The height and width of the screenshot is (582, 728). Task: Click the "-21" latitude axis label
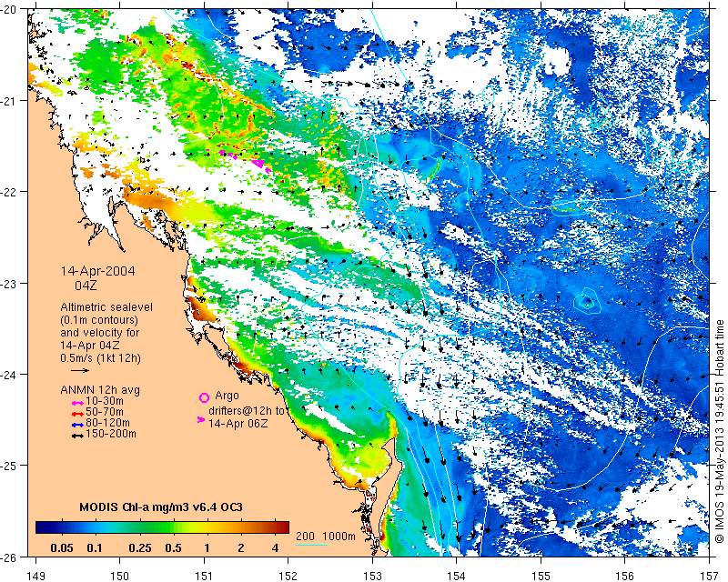(x=8, y=100)
